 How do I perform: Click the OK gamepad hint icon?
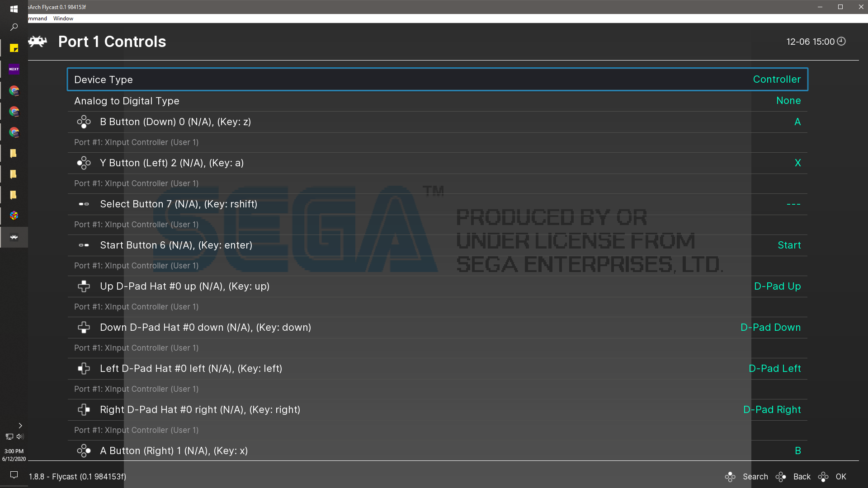[823, 477]
